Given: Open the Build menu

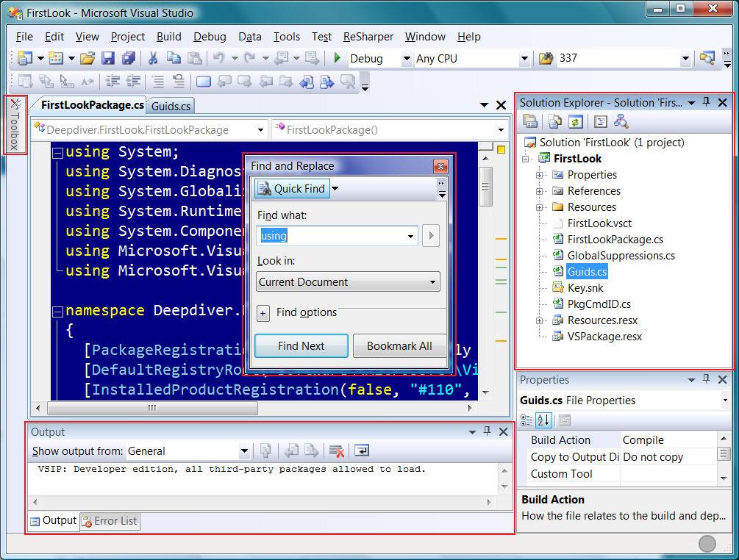Looking at the screenshot, I should [x=168, y=37].
